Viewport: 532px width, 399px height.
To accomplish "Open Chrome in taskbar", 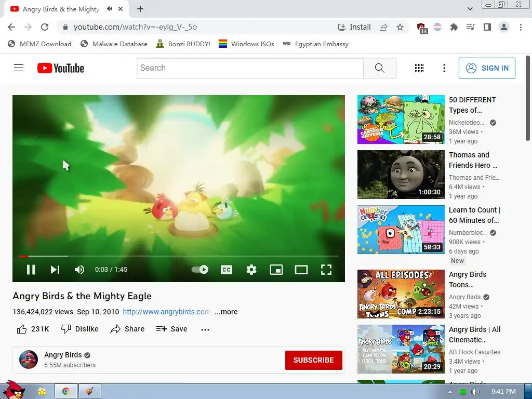I will (66, 392).
